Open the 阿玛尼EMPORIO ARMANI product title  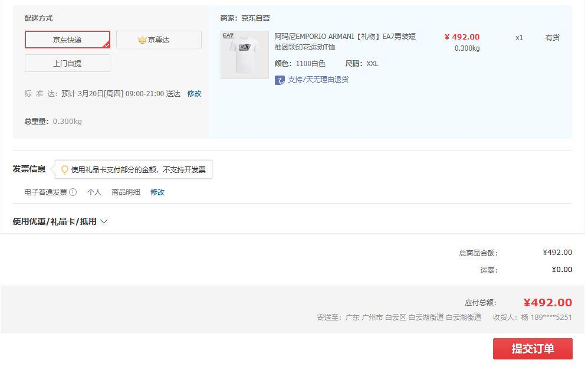[x=345, y=42]
